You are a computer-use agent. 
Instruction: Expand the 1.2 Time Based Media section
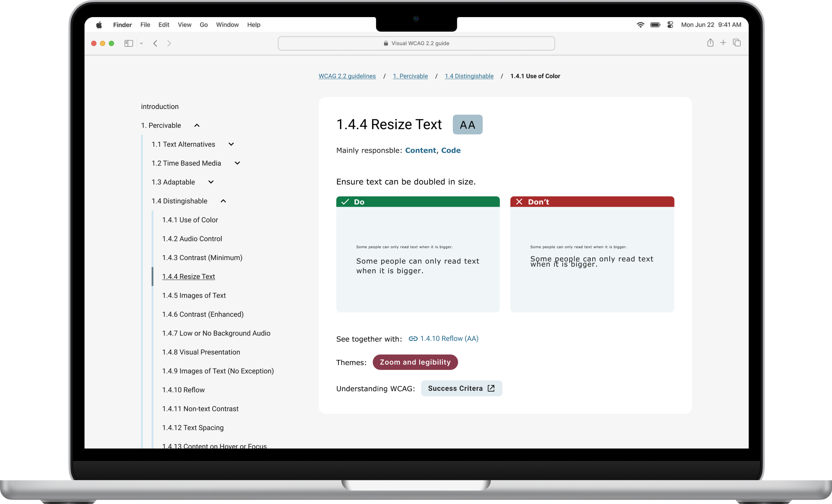pos(237,163)
